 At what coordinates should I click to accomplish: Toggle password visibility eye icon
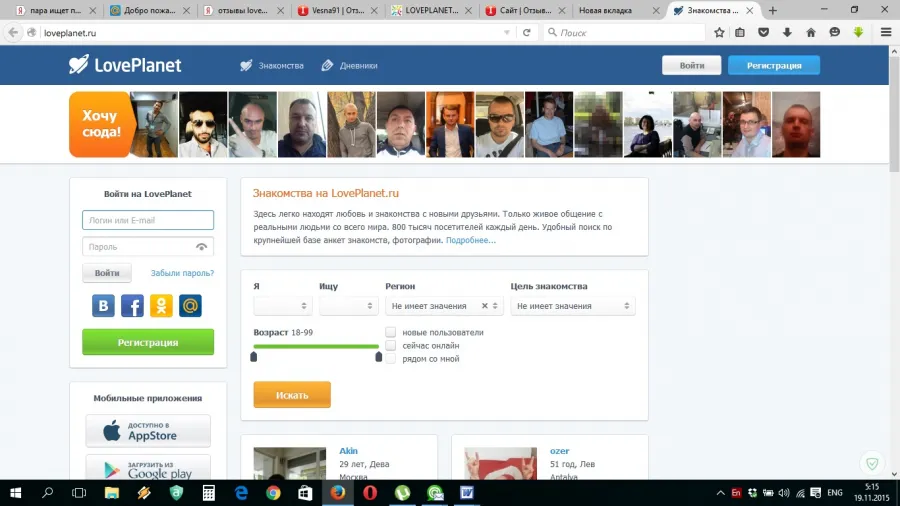tap(201, 247)
